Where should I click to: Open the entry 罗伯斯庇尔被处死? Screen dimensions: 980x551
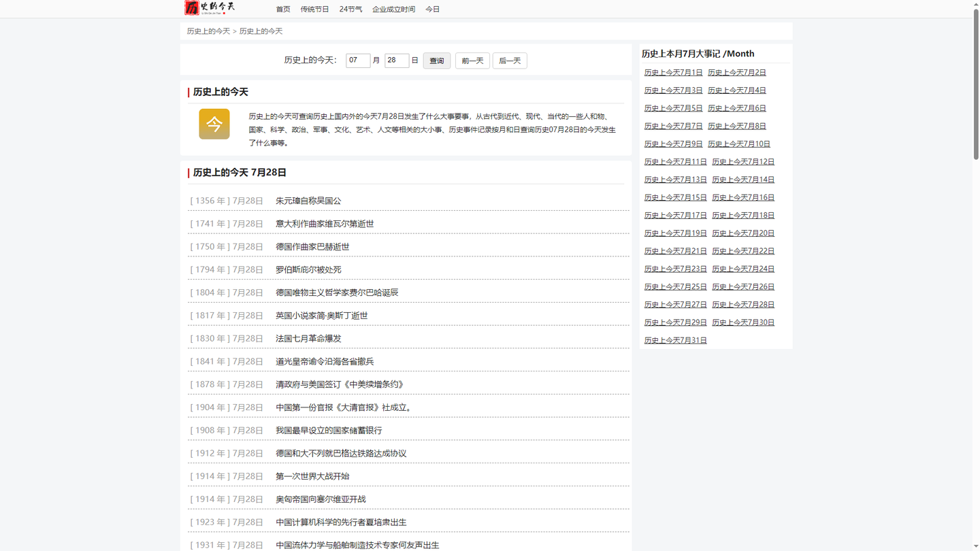click(308, 269)
